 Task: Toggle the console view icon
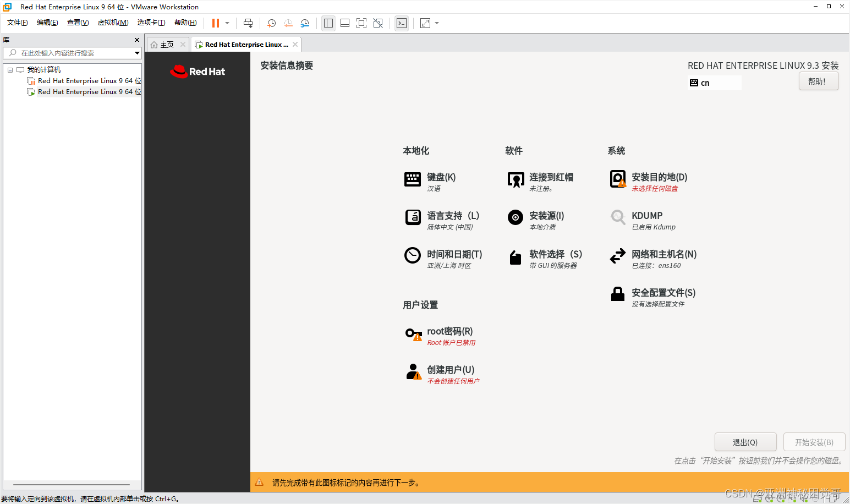(402, 23)
